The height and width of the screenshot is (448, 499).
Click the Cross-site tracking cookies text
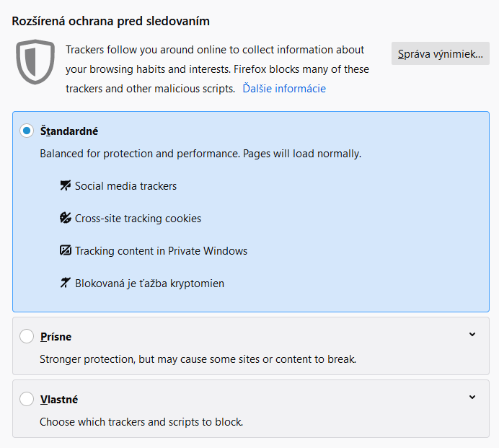138,219
